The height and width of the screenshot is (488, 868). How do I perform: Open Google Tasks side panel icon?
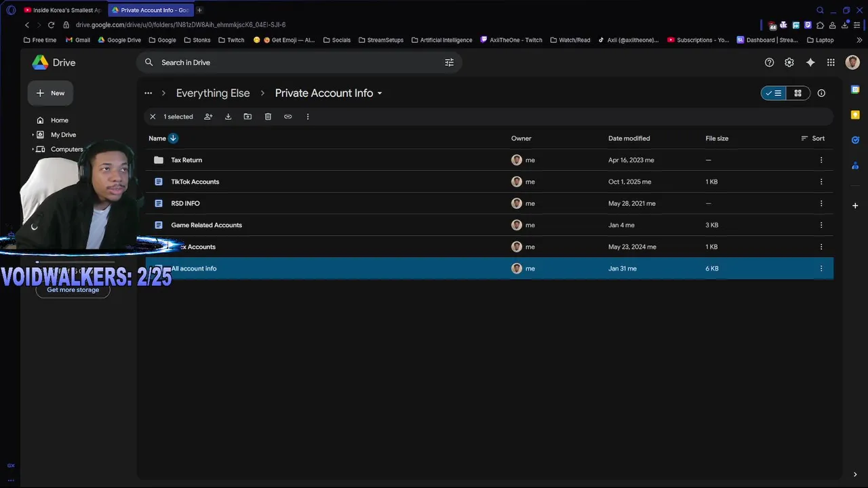[x=855, y=140]
